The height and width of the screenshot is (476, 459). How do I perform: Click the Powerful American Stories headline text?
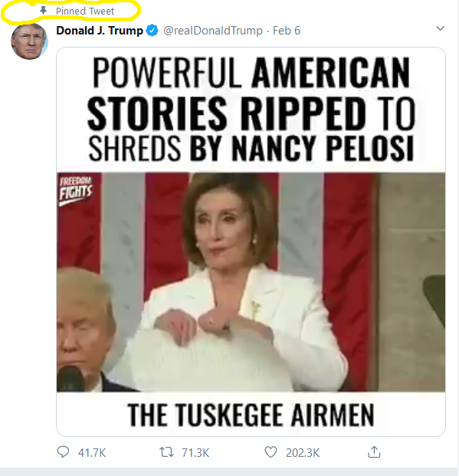tap(251, 110)
